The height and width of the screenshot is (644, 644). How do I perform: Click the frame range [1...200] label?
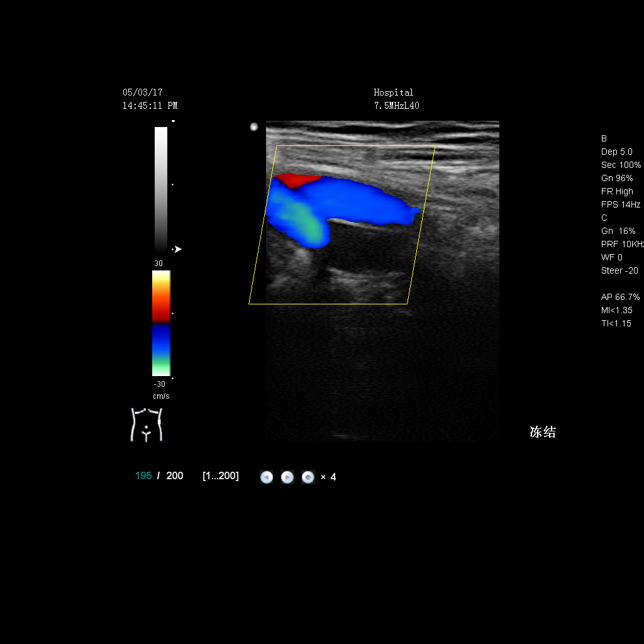point(220,476)
